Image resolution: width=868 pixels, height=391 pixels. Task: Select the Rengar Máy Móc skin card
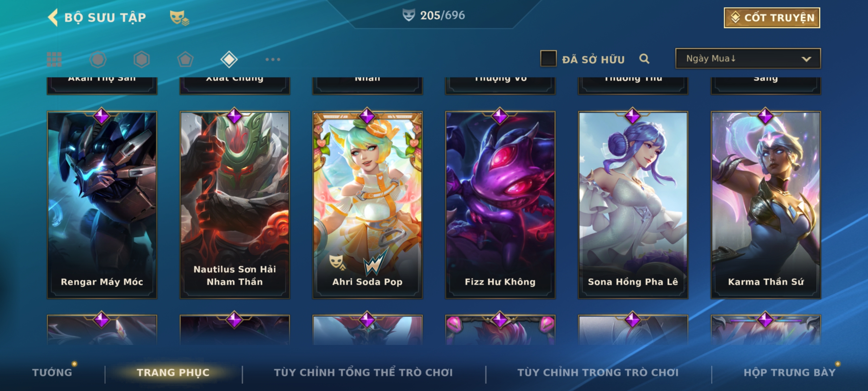[102, 205]
